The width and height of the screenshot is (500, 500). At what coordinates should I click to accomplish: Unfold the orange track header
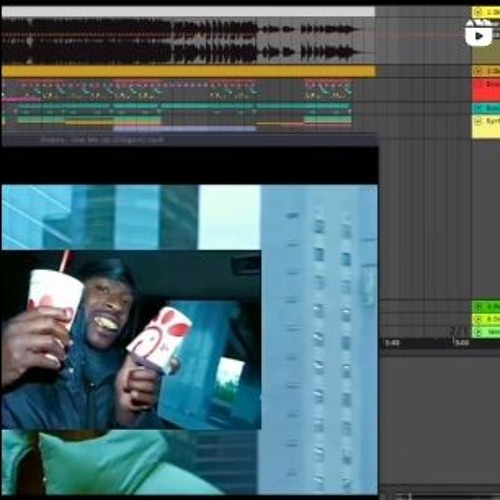click(478, 71)
